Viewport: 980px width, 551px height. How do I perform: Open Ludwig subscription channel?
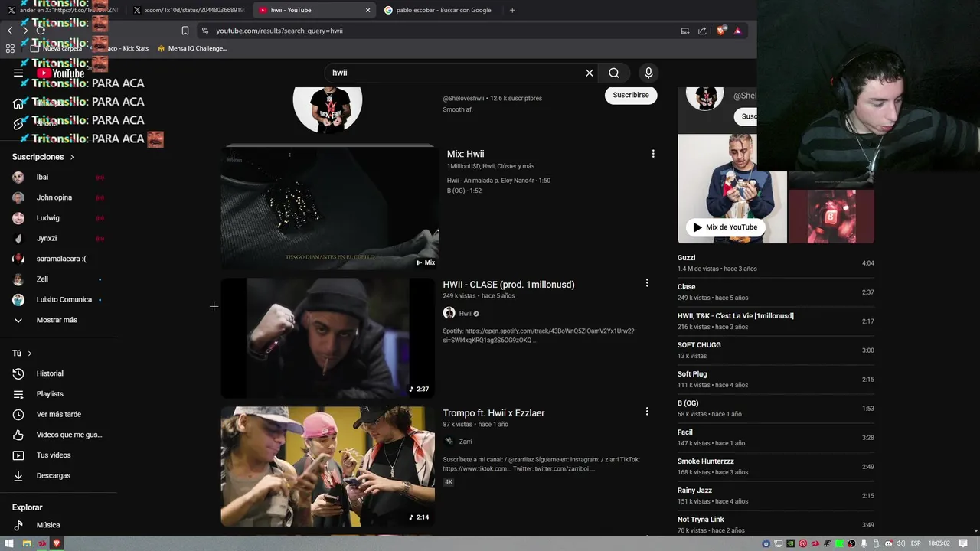(x=58, y=218)
